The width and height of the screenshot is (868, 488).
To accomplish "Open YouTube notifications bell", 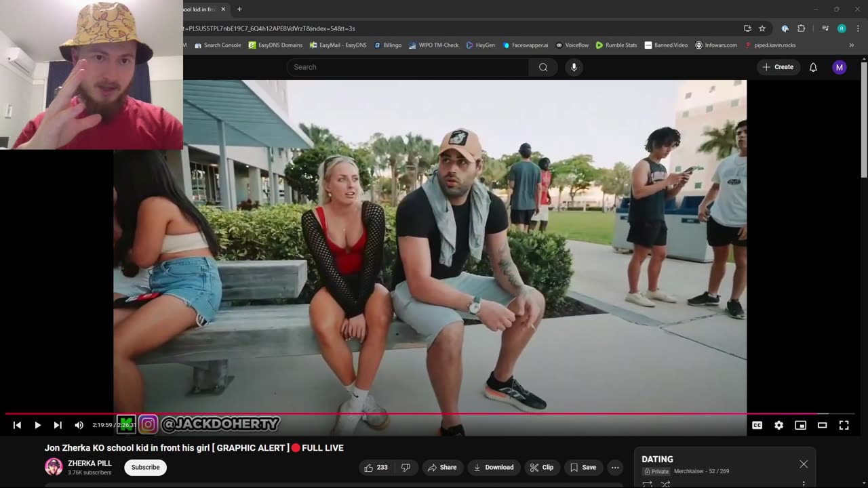I will [813, 67].
